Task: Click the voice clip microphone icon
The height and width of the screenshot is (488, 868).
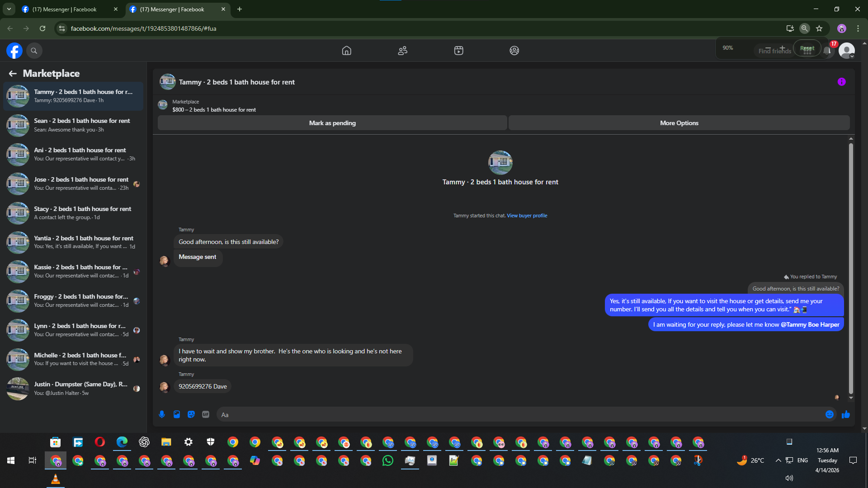Action: coord(162,414)
